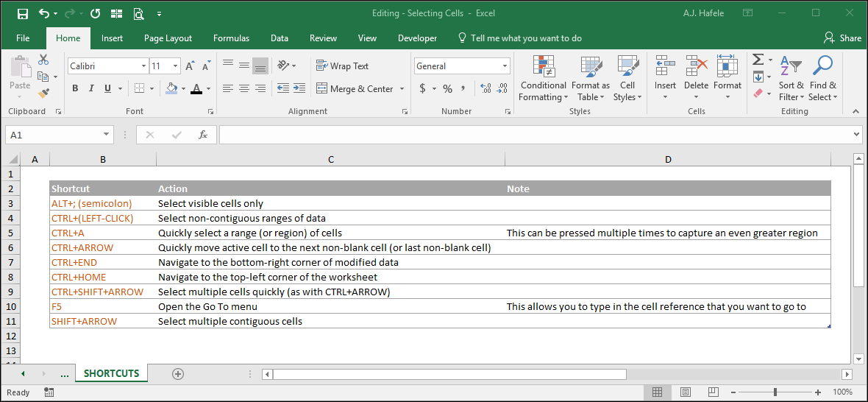Select column C header

(x=330, y=160)
